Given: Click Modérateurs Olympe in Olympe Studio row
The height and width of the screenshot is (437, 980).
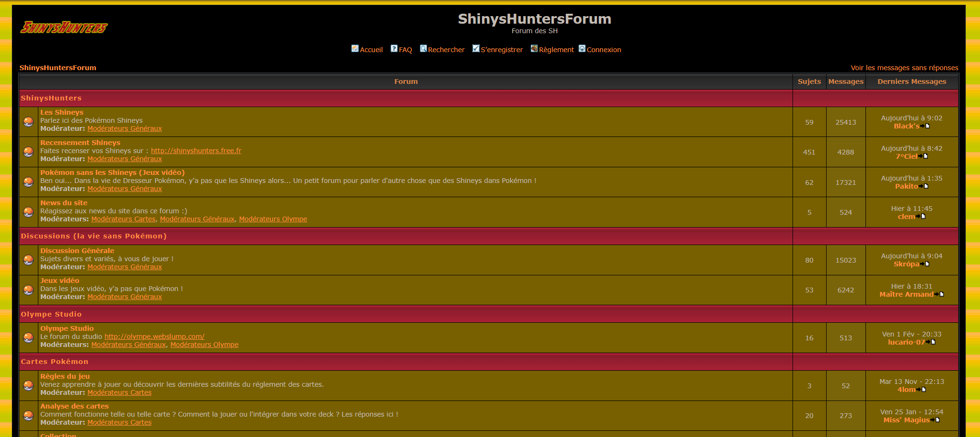Looking at the screenshot, I should [x=204, y=345].
